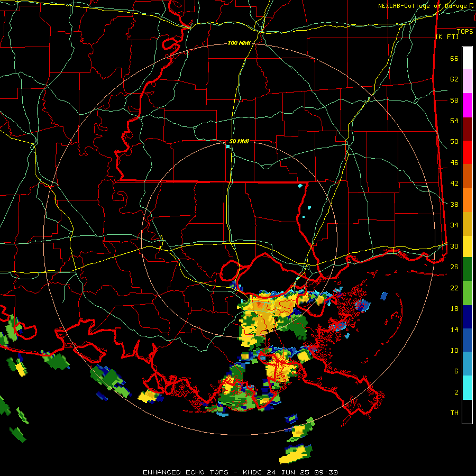Click the legend value '30'
The image size is (476, 476).
point(454,246)
